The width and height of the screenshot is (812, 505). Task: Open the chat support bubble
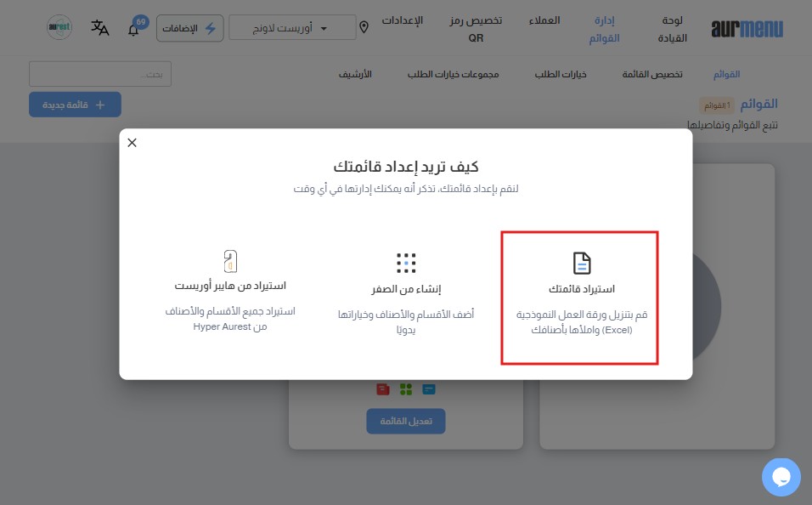[781, 477]
